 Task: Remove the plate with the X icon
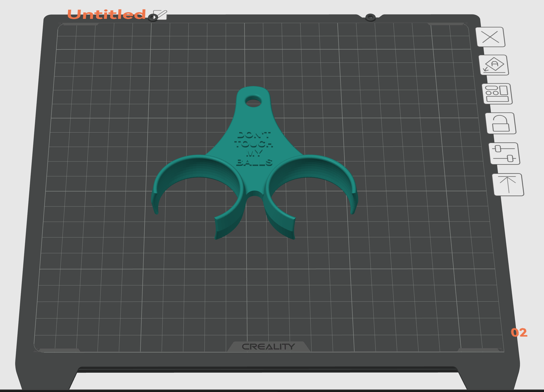coord(490,37)
